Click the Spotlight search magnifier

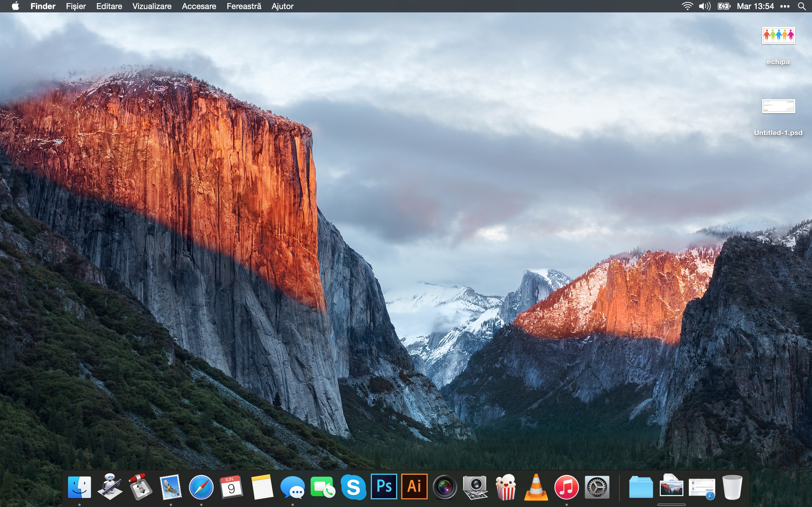coord(802,6)
